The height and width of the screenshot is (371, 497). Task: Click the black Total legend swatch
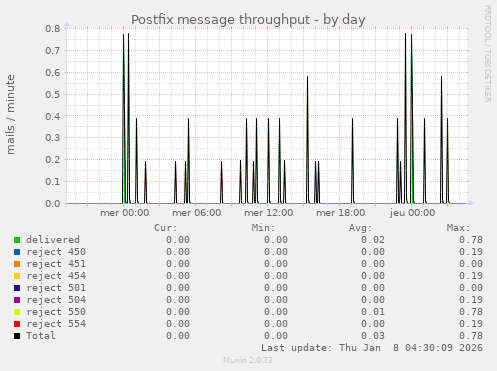[17, 336]
